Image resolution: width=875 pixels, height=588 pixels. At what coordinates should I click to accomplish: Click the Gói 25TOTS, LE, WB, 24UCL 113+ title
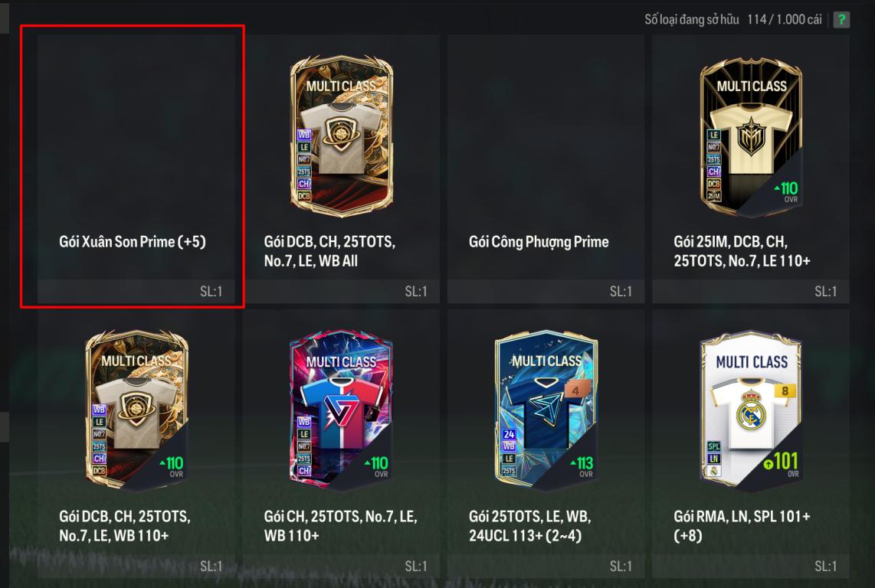tap(529, 526)
